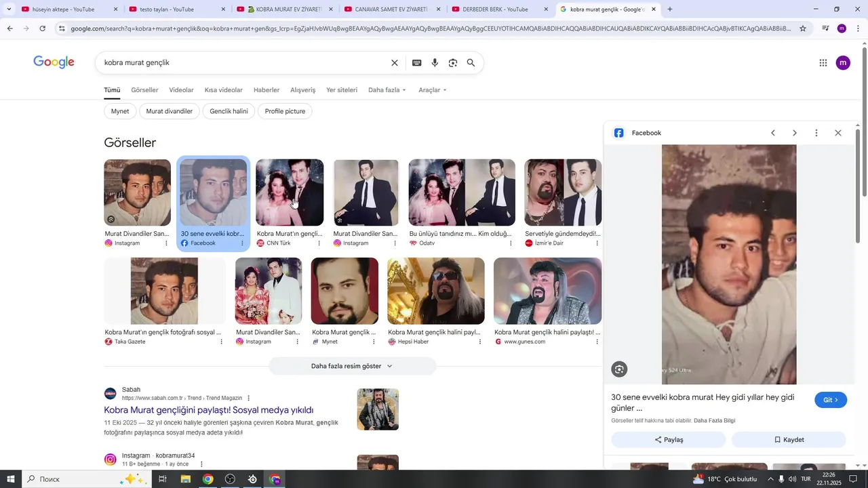Go to previous image in preview panel

(772, 133)
